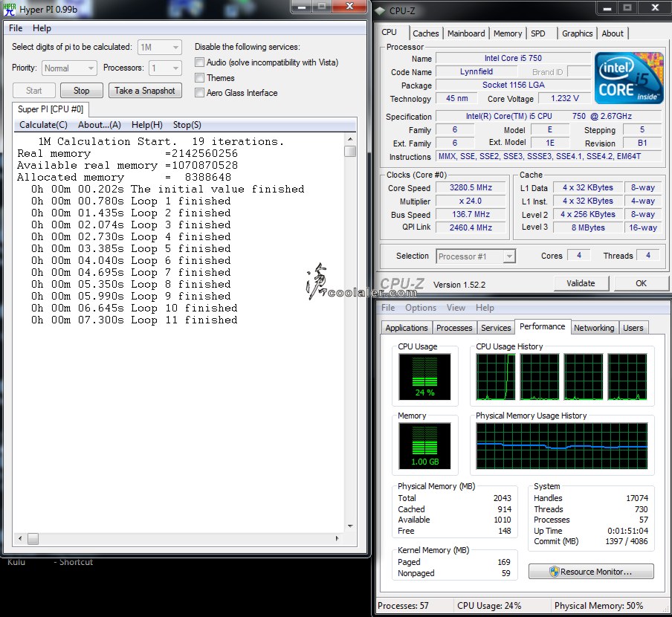Viewport: 672px width, 617px height.
Task: Click the Stop button in Hyper PI
Action: point(82,91)
